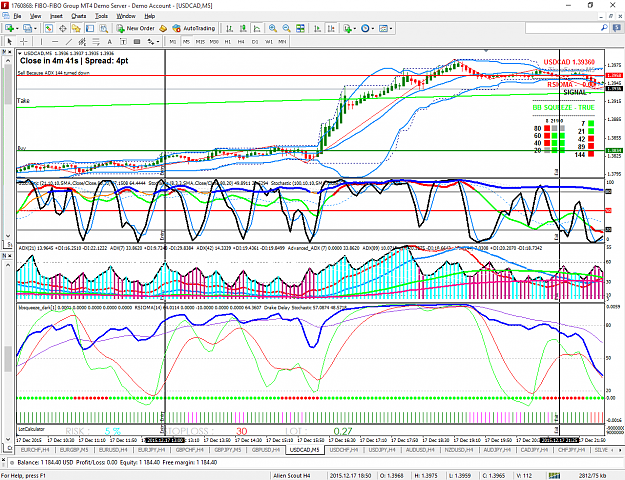Screen dimensions: 625x480
Task: Close the Terminal panel with X
Action: [3, 458]
